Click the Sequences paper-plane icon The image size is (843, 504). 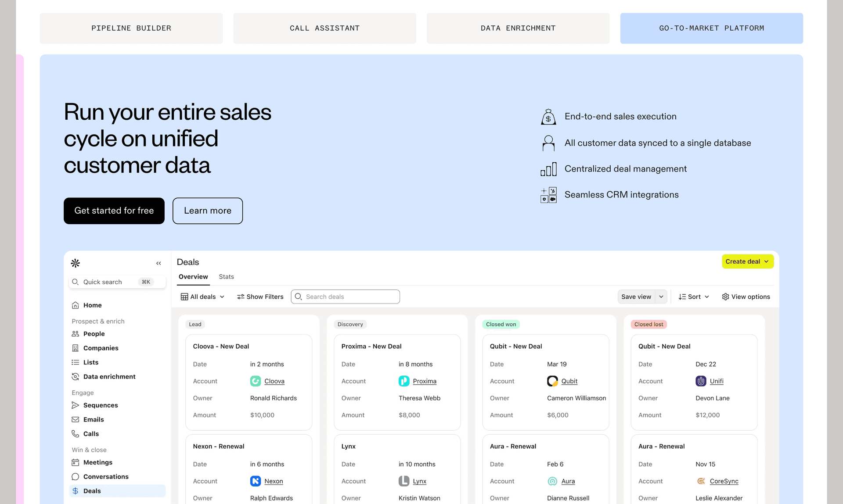coord(76,405)
